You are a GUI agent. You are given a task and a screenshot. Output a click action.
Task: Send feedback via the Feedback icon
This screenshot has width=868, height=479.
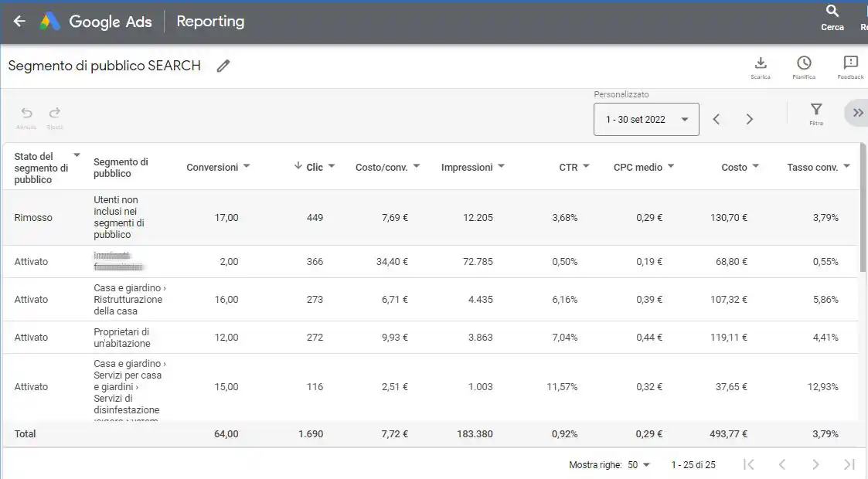coord(850,63)
